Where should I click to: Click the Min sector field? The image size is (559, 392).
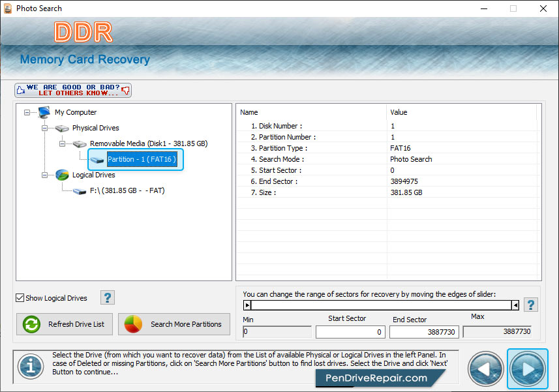tap(277, 332)
